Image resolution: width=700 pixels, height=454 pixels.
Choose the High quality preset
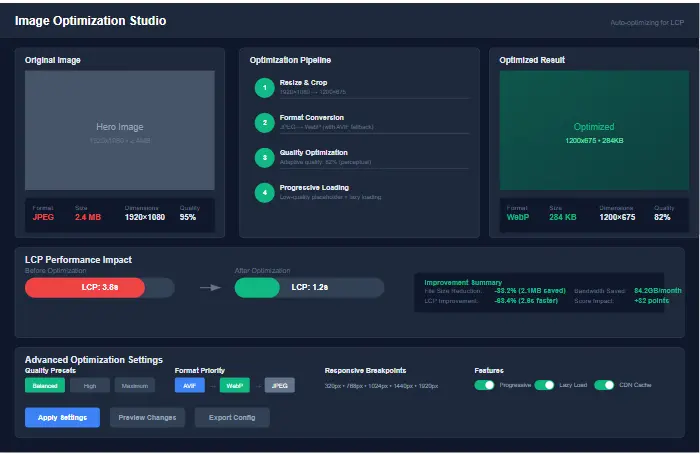point(90,385)
